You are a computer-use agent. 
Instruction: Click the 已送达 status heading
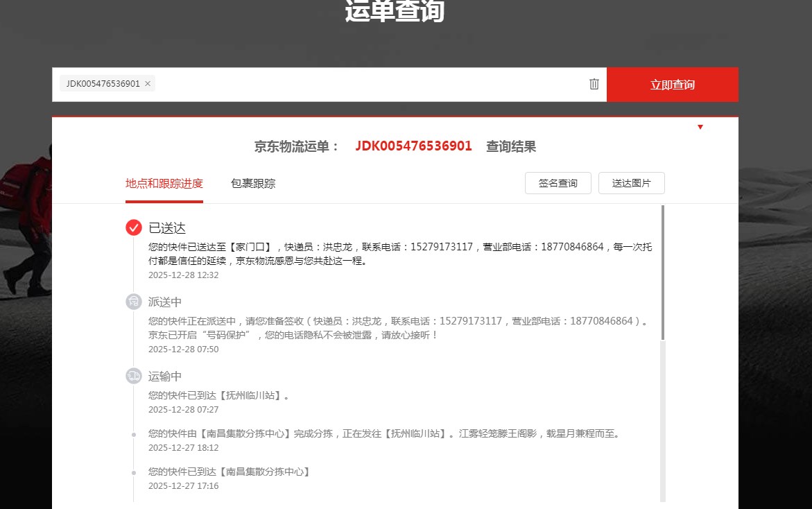[167, 228]
